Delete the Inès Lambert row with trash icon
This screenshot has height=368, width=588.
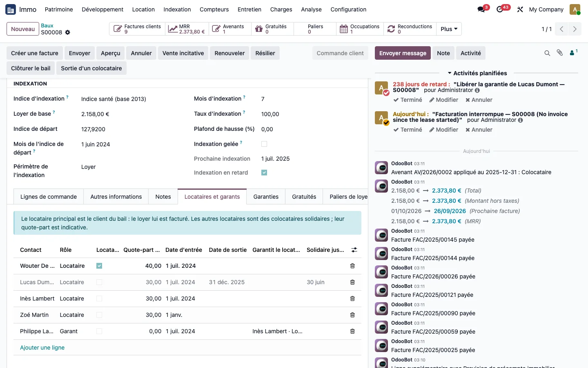(x=352, y=298)
